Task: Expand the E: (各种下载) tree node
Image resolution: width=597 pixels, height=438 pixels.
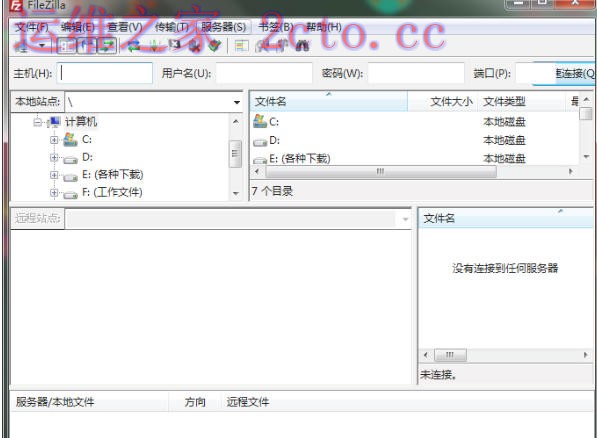Action: click(x=54, y=175)
